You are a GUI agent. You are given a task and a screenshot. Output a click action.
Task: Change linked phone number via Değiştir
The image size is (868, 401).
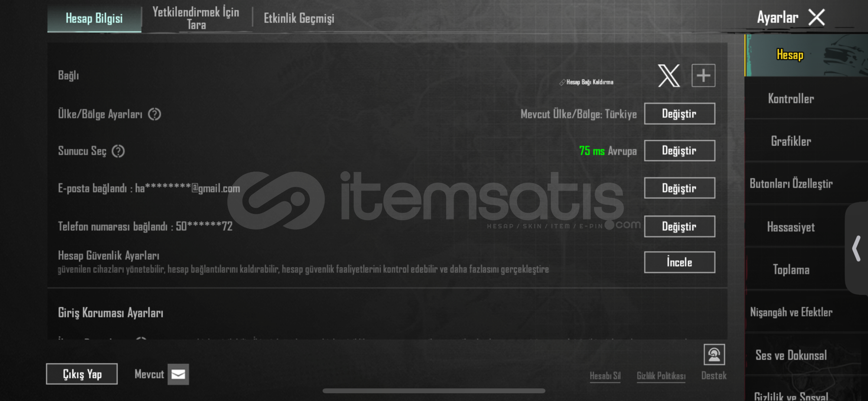(x=679, y=226)
